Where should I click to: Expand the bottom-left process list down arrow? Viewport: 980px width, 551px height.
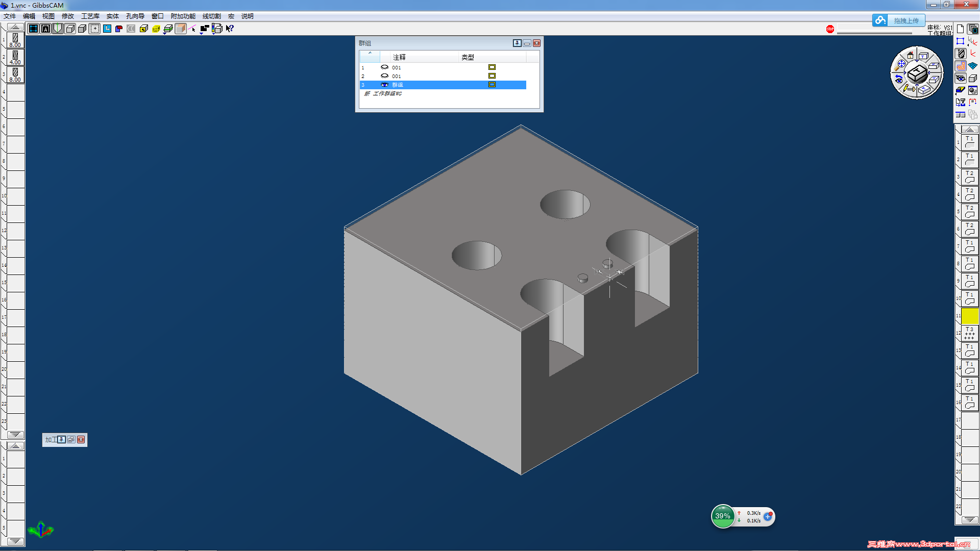click(15, 541)
